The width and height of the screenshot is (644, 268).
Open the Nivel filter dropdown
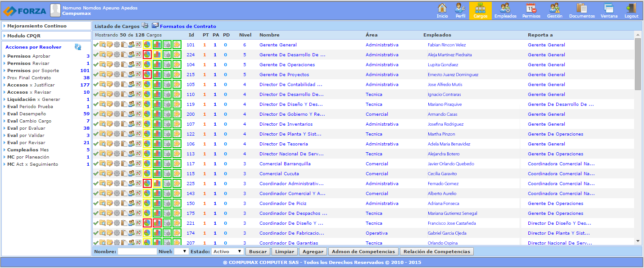(x=181, y=252)
